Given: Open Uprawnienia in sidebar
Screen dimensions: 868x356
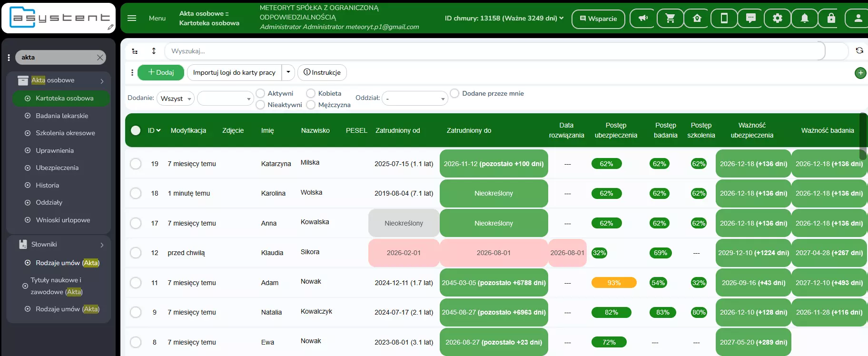Looking at the screenshot, I should click(x=55, y=150).
